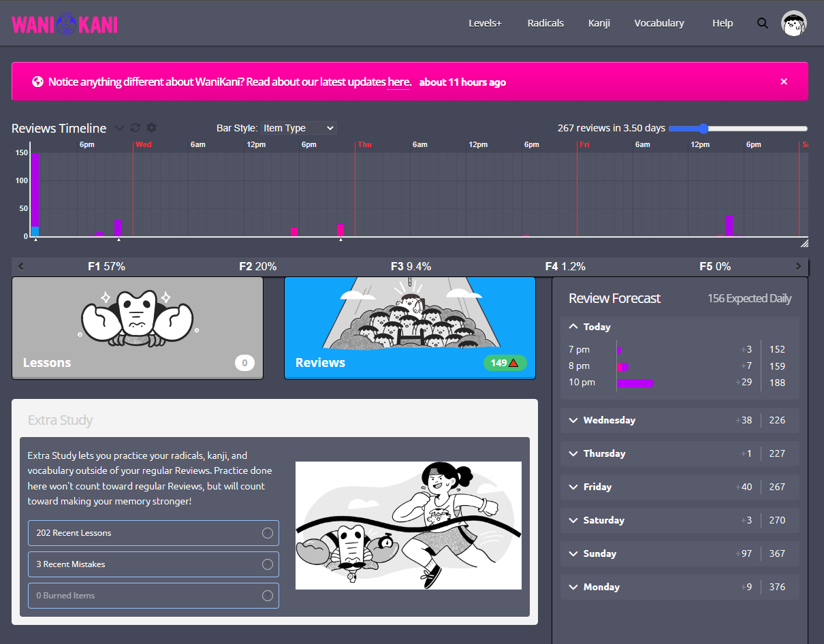Open the search magnifier icon
This screenshot has width=824, height=644.
[763, 23]
